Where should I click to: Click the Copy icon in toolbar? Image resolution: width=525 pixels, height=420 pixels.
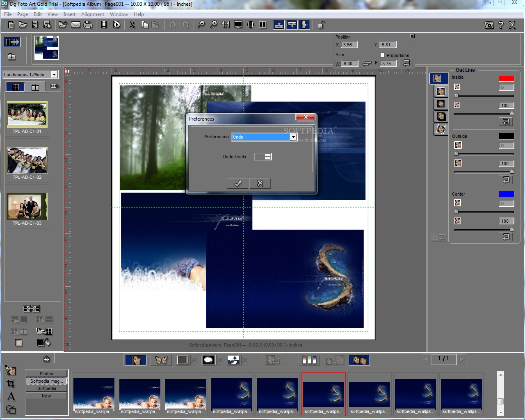(144, 25)
